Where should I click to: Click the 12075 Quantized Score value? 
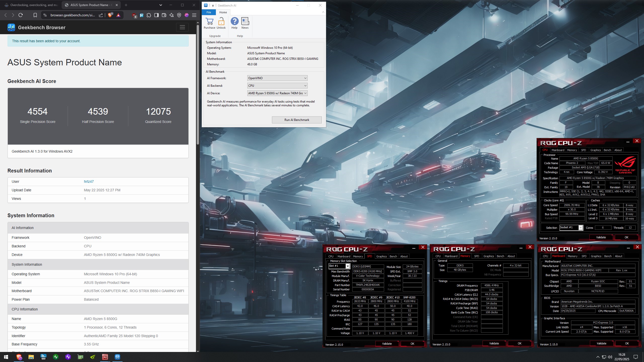[158, 111]
